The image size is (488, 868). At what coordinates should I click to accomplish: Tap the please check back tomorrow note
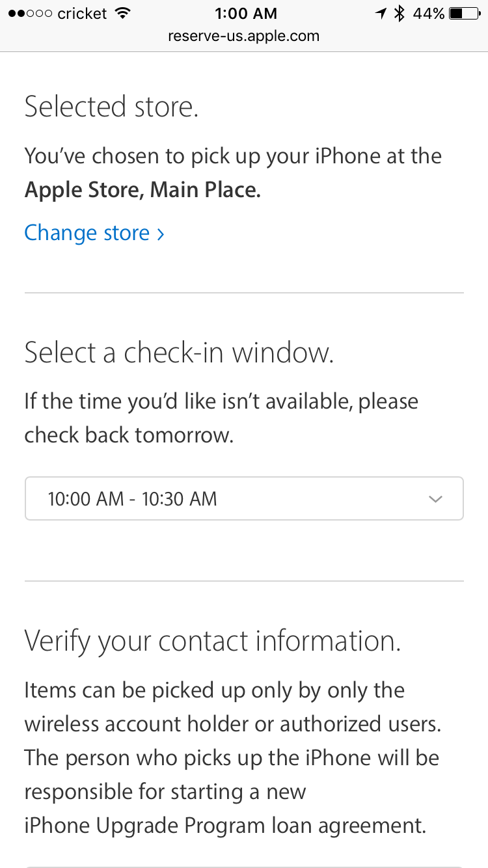(x=221, y=418)
